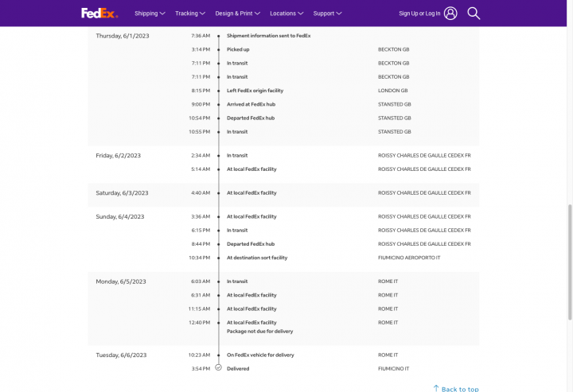The height and width of the screenshot is (392, 573).
Task: Select the Package not due for delivery note
Action: (x=259, y=331)
